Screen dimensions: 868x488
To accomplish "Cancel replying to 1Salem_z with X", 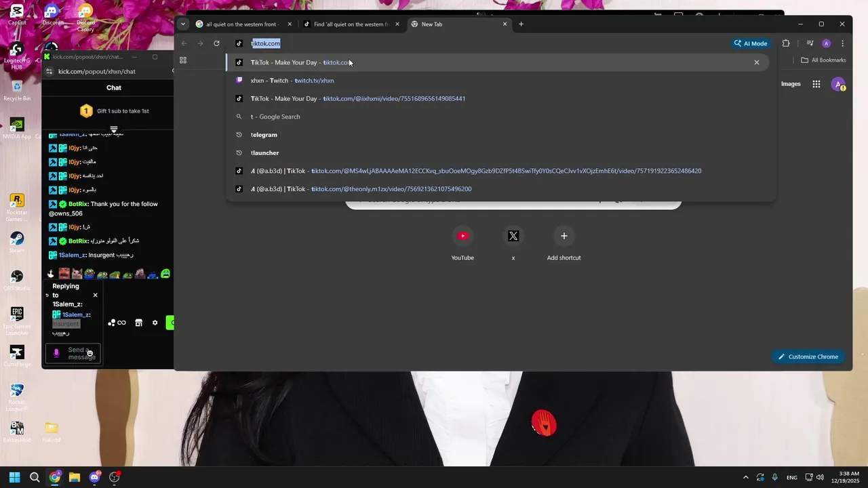I will tap(95, 295).
